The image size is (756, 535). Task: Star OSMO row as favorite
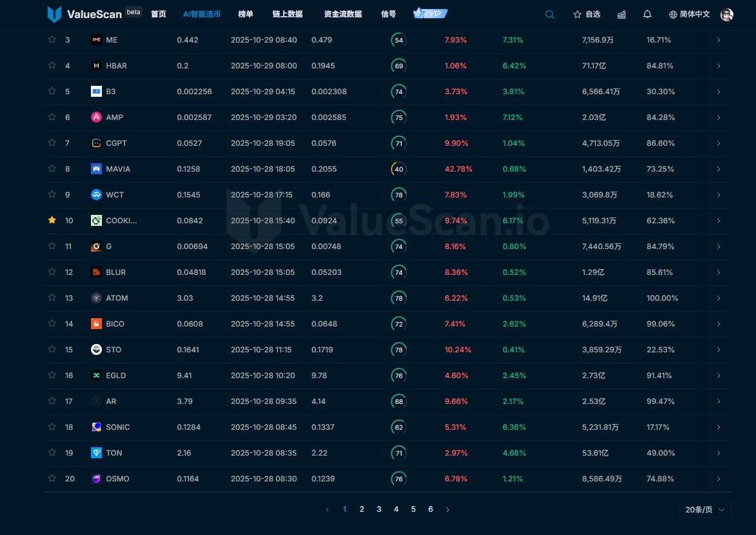pos(52,478)
